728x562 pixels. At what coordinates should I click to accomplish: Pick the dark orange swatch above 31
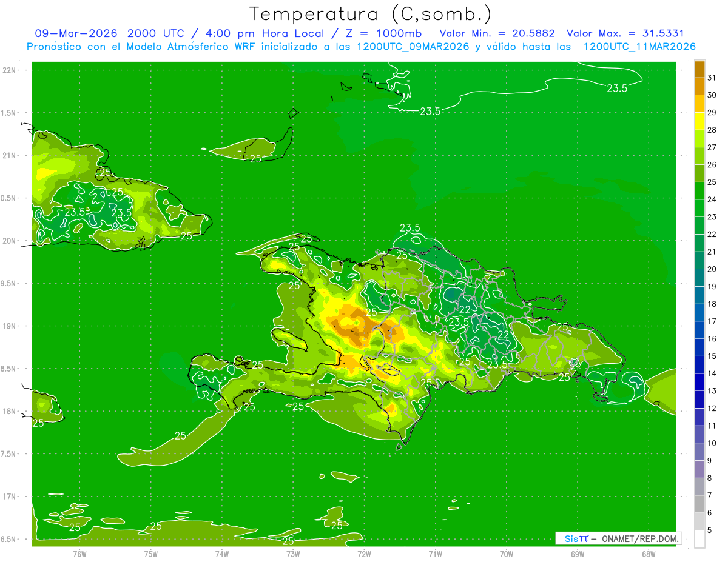(699, 69)
